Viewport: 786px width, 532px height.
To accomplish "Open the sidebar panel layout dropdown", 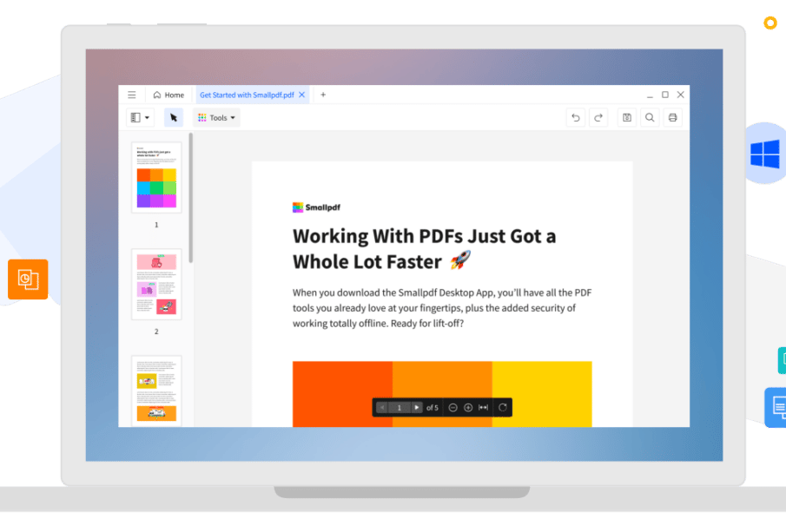I will click(x=140, y=118).
